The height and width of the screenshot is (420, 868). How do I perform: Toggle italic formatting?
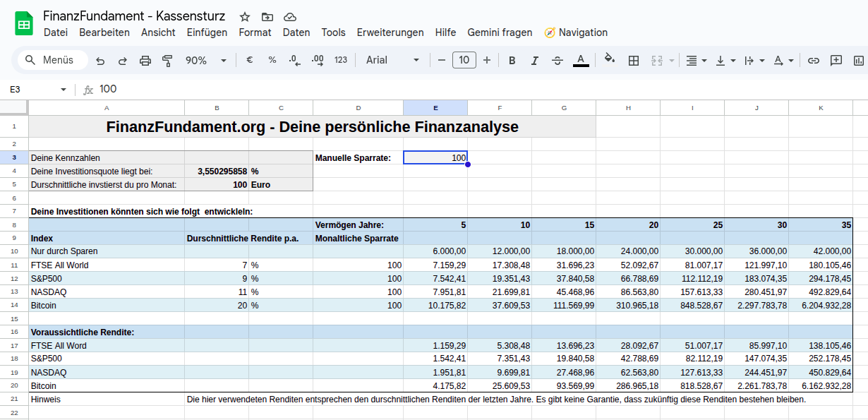tap(535, 61)
